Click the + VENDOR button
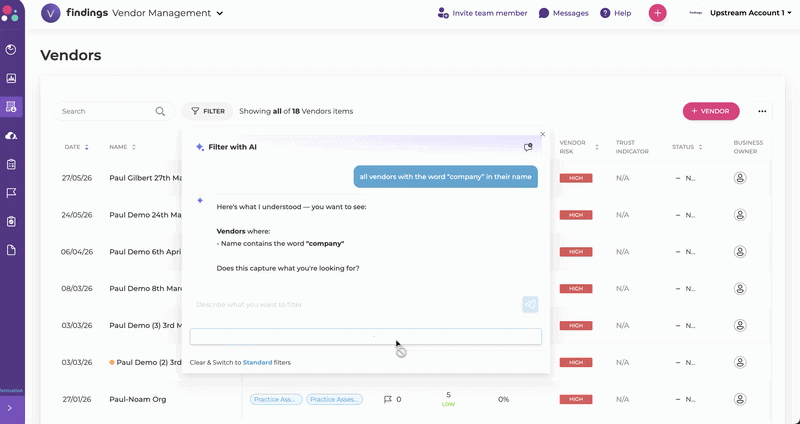Viewport: 800px width, 424px height. click(x=711, y=111)
